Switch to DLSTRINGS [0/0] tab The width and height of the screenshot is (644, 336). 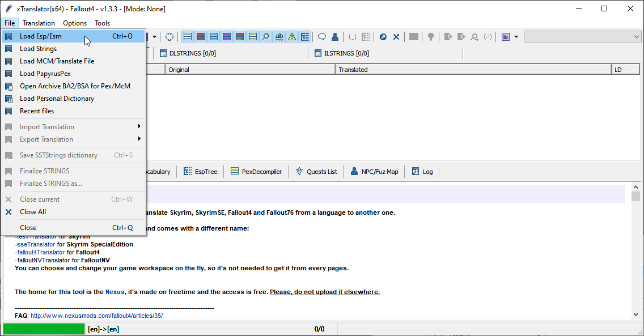click(188, 53)
